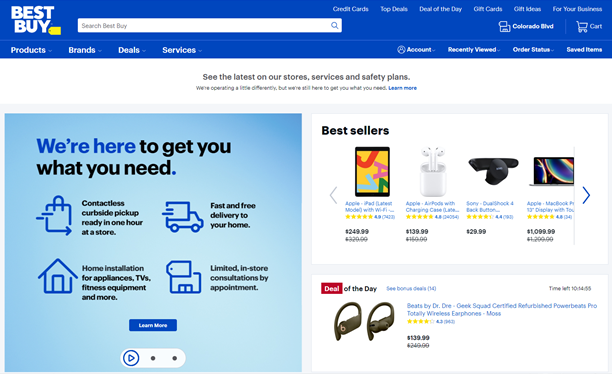Expand the Products menu
This screenshot has width=612, height=374.
(31, 50)
